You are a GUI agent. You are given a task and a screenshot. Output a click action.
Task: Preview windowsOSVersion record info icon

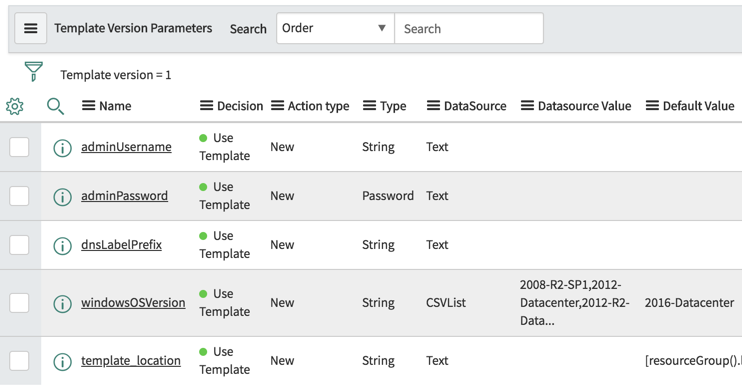point(62,304)
